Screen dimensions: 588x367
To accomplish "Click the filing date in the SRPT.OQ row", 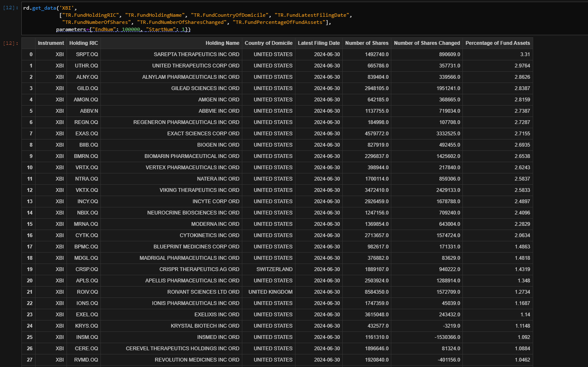I will point(327,54).
